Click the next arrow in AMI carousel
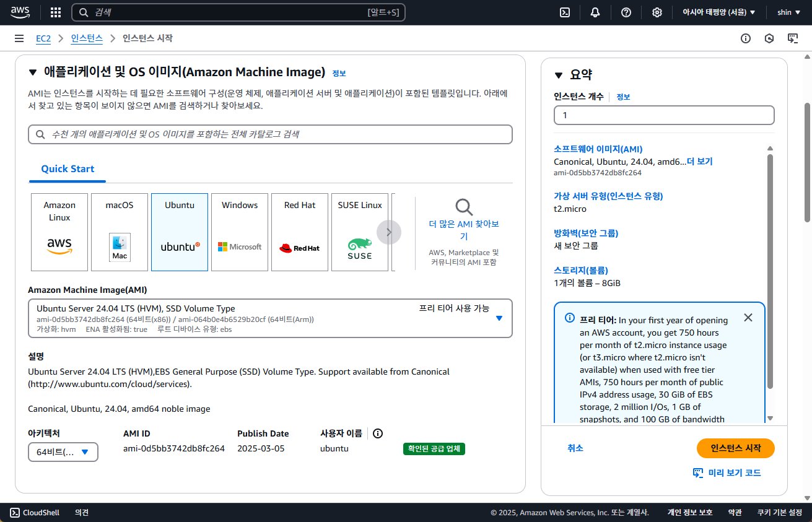The image size is (812, 522). (x=389, y=232)
